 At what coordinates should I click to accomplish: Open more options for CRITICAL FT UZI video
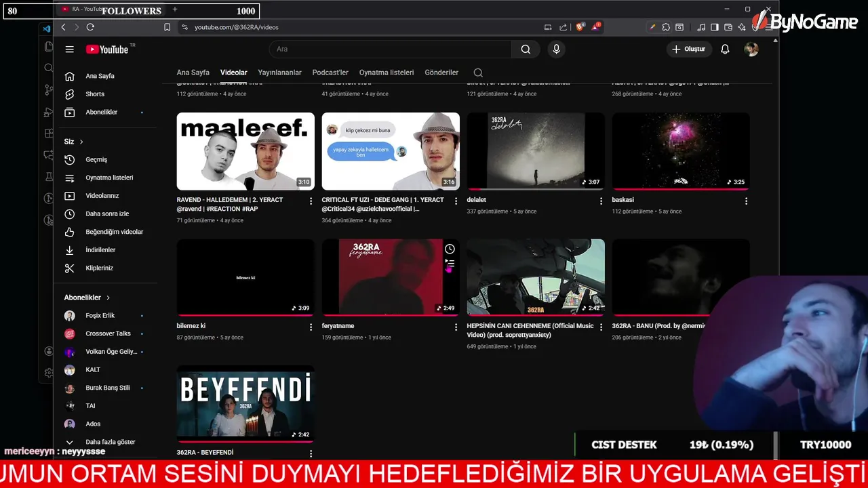456,201
